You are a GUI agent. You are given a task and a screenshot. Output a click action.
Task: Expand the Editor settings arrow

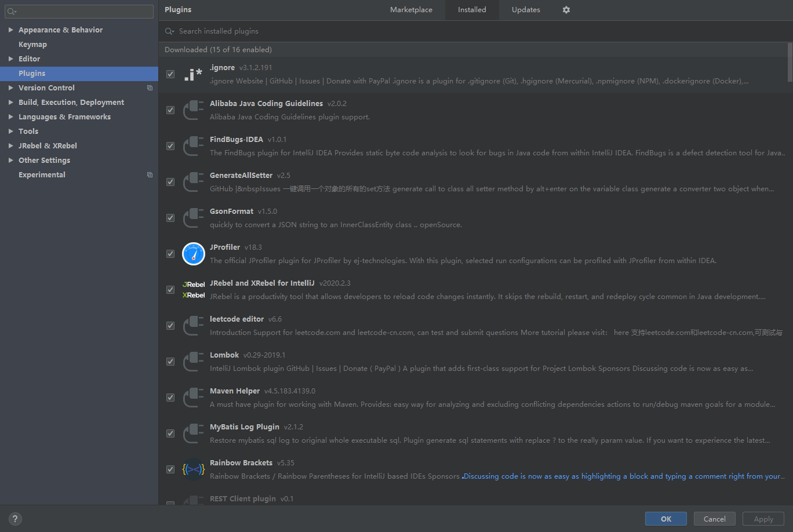pos(10,59)
